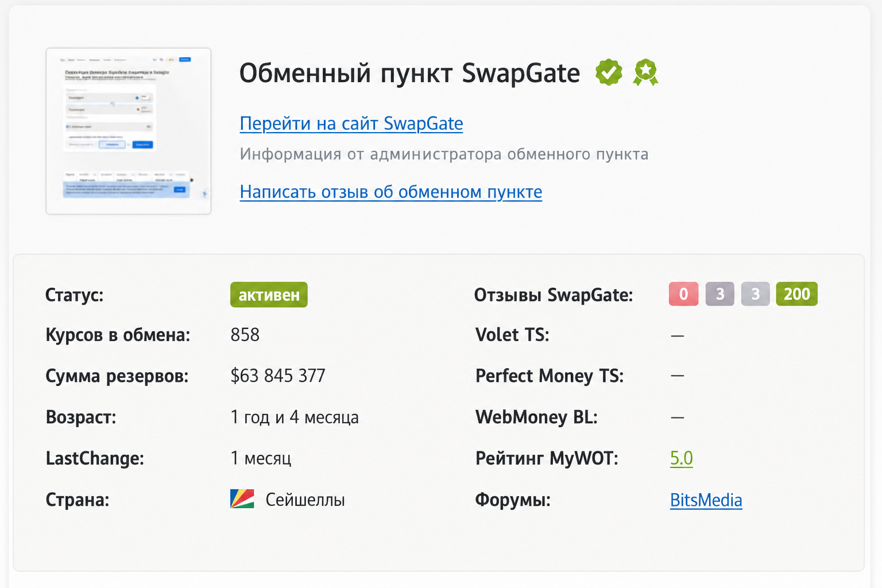Image resolution: width=882 pixels, height=588 pixels.
Task: Click the Отзывы SwapGate: label
Action: (x=554, y=295)
